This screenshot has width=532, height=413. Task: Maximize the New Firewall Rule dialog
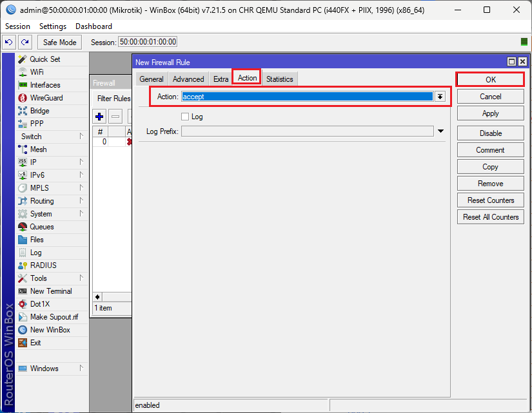511,62
